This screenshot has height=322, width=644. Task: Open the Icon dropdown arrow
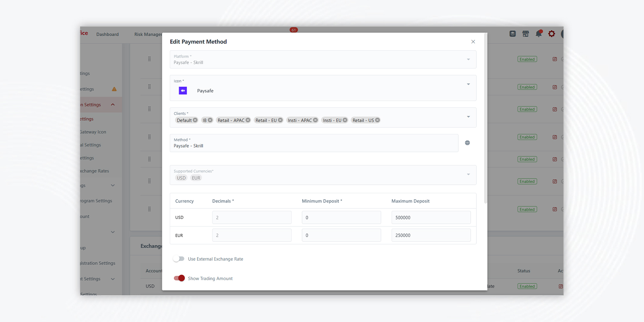point(468,84)
